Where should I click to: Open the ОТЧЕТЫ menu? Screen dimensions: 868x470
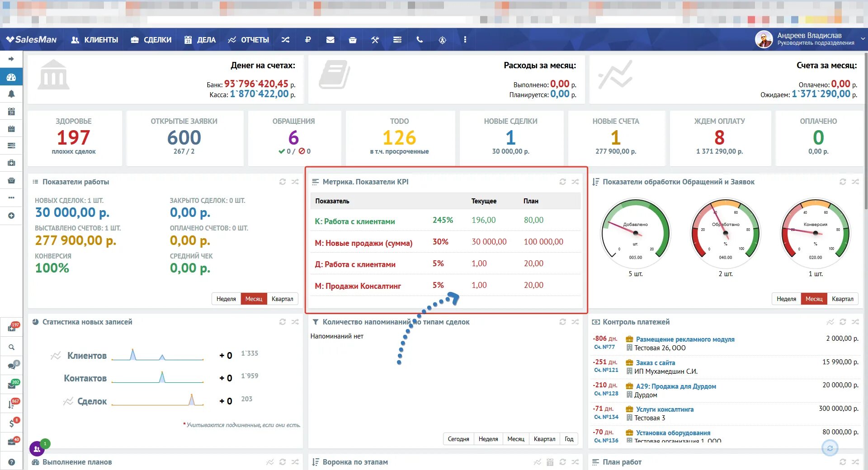(248, 40)
